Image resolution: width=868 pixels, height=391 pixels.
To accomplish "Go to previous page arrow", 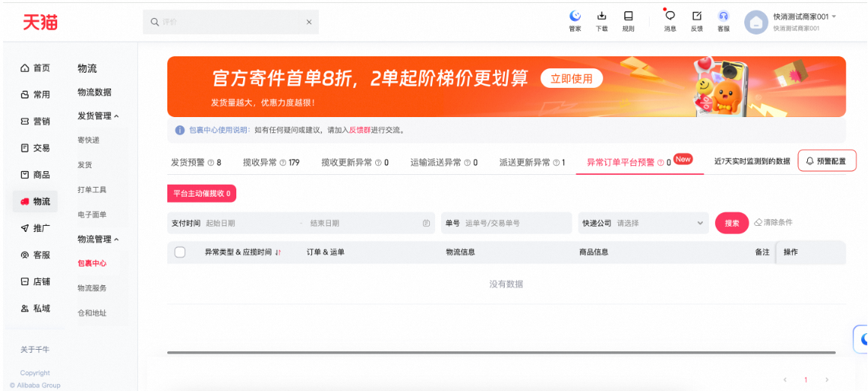I will click(x=785, y=380).
